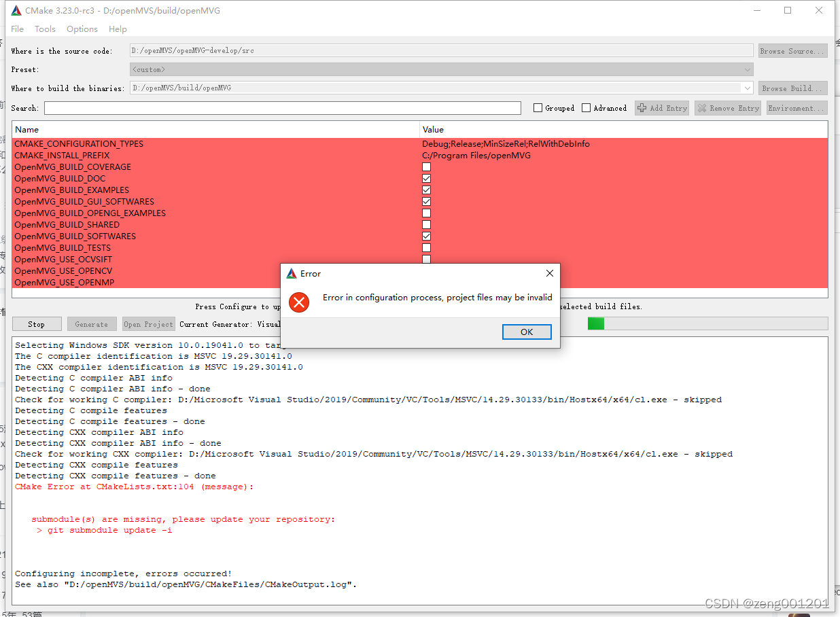Uncheck OpenMVG_BUILD_GUI_SOFTWARES checkbox
Viewport: 840px width, 617px height.
tap(426, 202)
